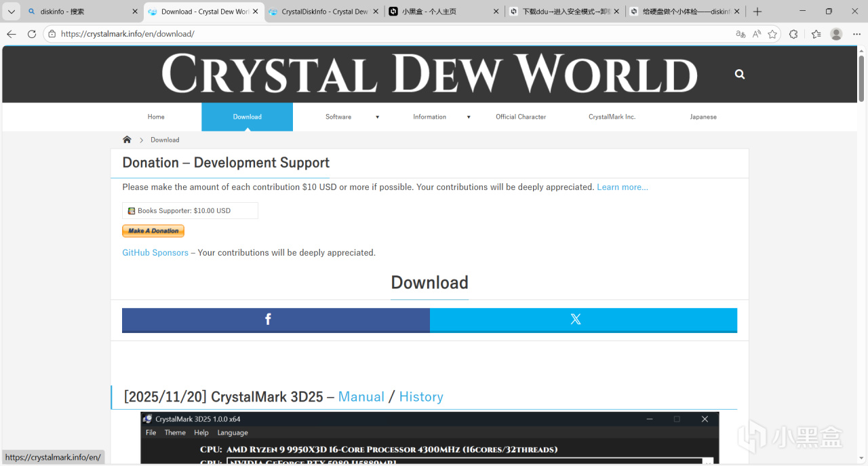Click the breadcrumb home icon
Image resolution: width=868 pixels, height=466 pixels.
[127, 139]
